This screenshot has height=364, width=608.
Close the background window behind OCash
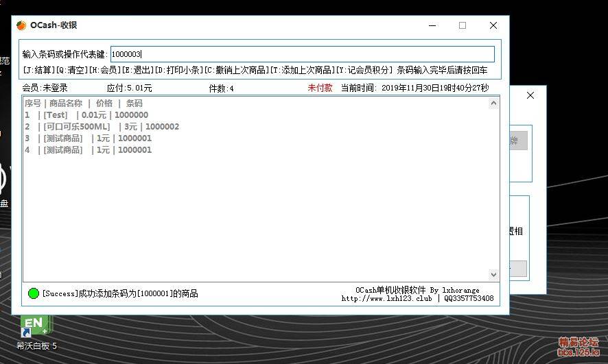tap(530, 95)
